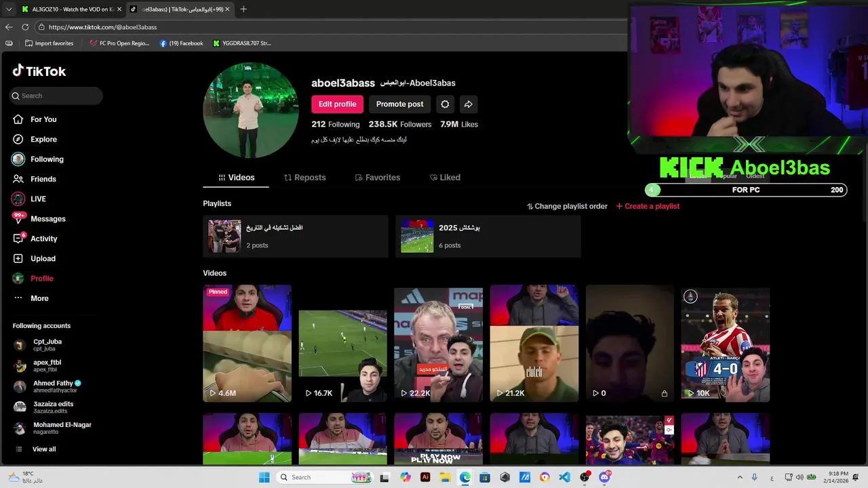
Task: Open Microsoft Store from taskbar
Action: 485,477
